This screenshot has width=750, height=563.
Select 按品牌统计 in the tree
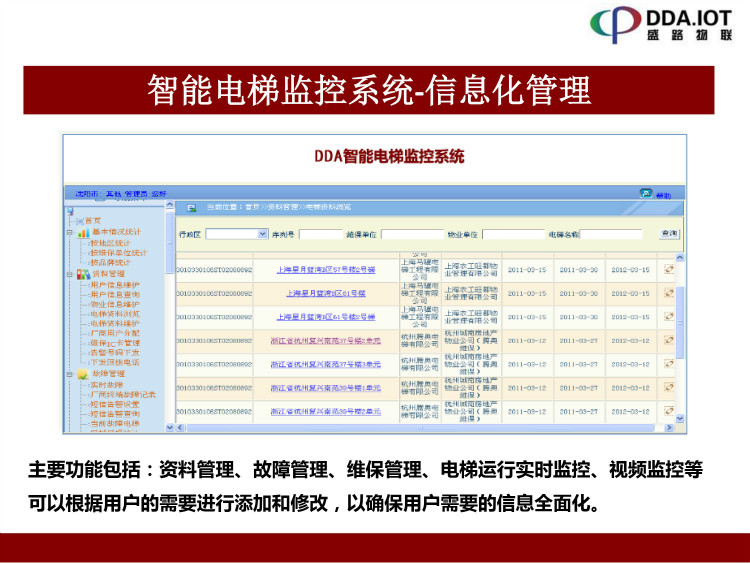(110, 263)
